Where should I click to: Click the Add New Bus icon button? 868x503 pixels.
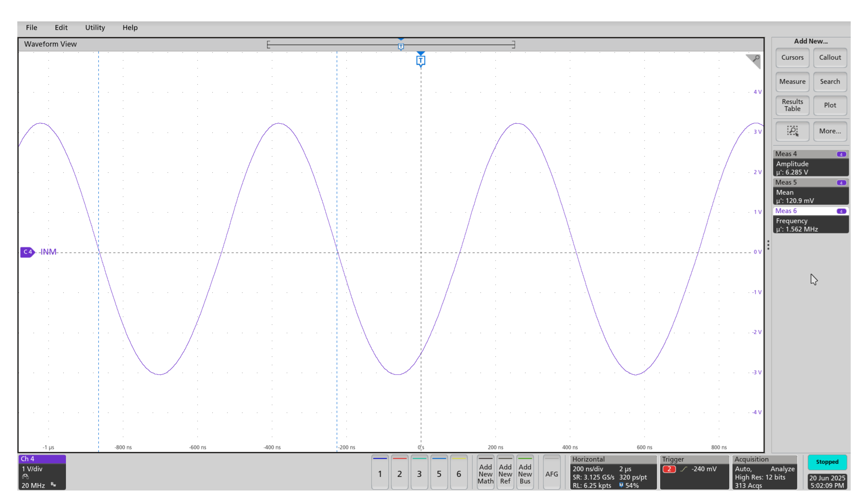[x=525, y=473]
